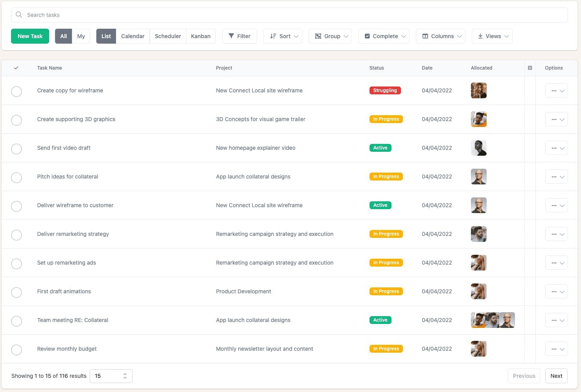Viewport: 581px width, 392px height.
Task: Tick the Team meeting RE: Collateral circle
Action: click(x=17, y=321)
